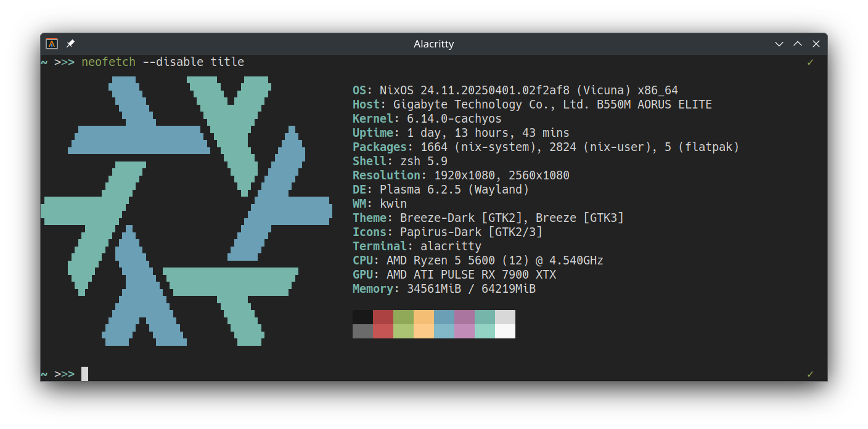The height and width of the screenshot is (429, 868).
Task: Click the Alacritty window title text
Action: [434, 44]
